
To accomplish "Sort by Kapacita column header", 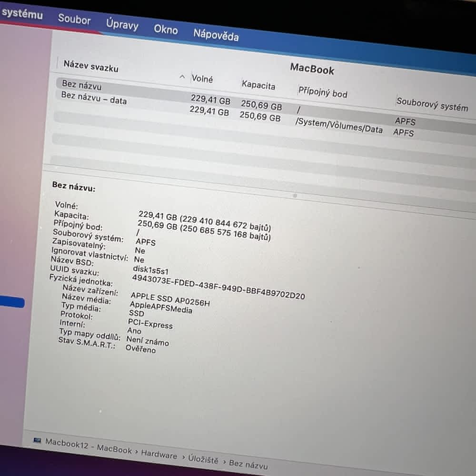I will (x=258, y=85).
